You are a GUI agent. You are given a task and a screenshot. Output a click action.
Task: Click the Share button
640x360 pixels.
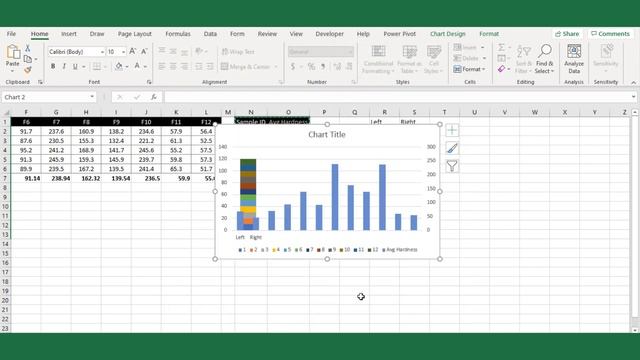(x=567, y=34)
